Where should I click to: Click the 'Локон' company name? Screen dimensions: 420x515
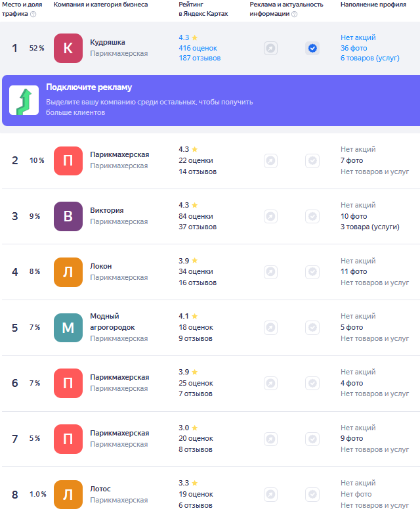click(101, 266)
